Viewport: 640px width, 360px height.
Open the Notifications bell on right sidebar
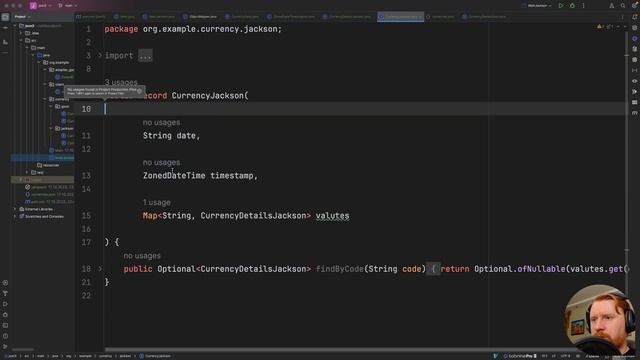634,17
